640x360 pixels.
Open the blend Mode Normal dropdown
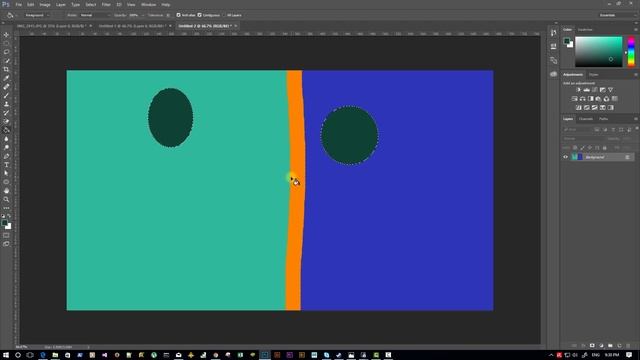click(95, 15)
